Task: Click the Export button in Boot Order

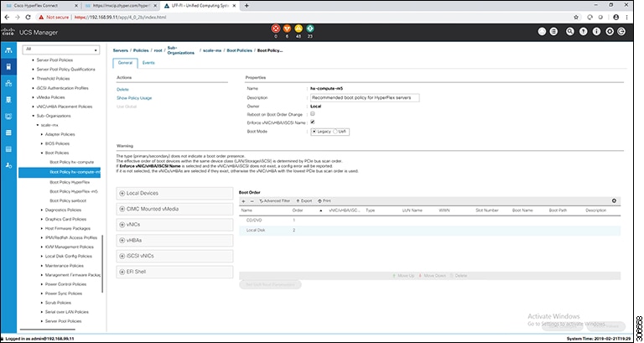Action: click(x=305, y=201)
